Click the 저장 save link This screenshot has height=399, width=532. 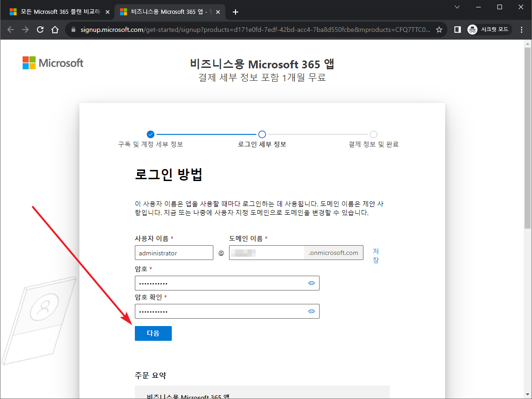click(375, 255)
